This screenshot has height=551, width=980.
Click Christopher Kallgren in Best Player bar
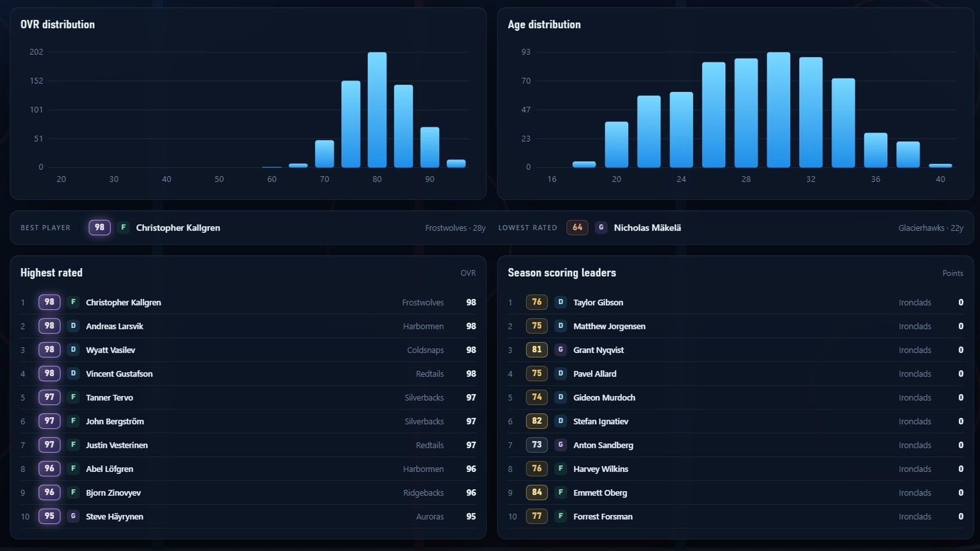(x=178, y=228)
